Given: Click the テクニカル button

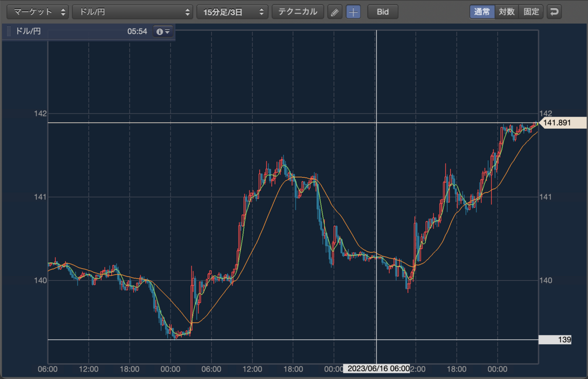Looking at the screenshot, I should click(x=298, y=12).
